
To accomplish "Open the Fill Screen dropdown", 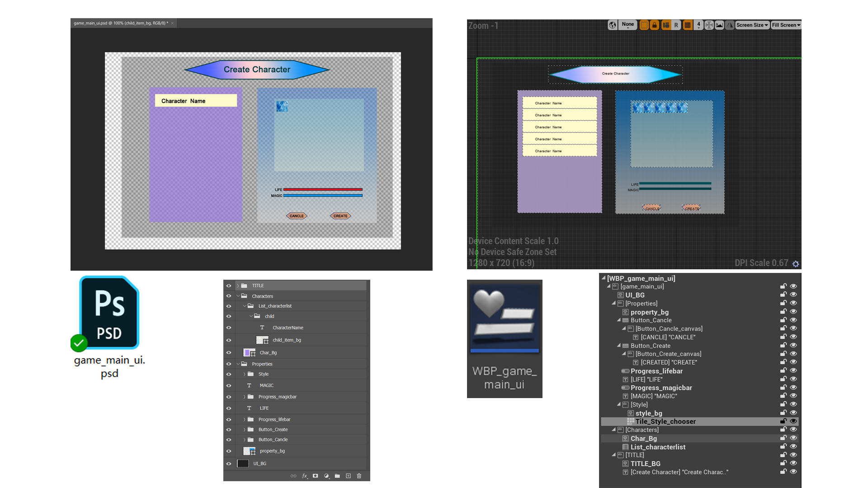I will pos(786,25).
